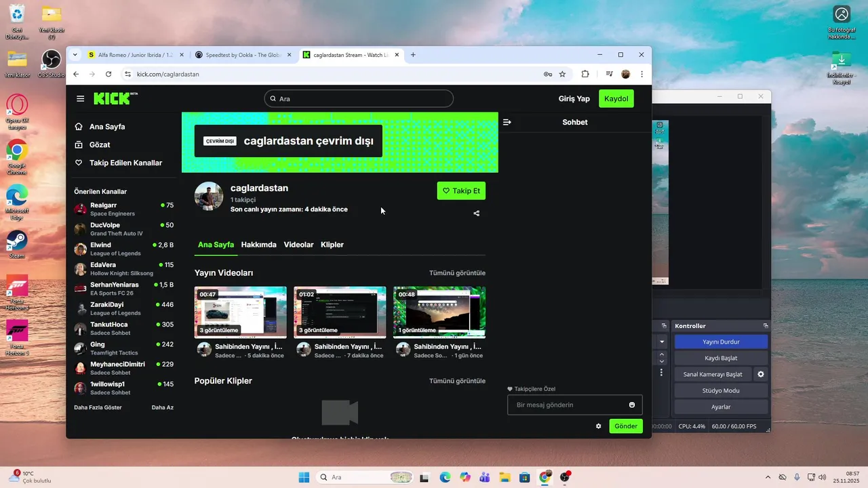Open Realgarr recommended channel

click(x=124, y=209)
